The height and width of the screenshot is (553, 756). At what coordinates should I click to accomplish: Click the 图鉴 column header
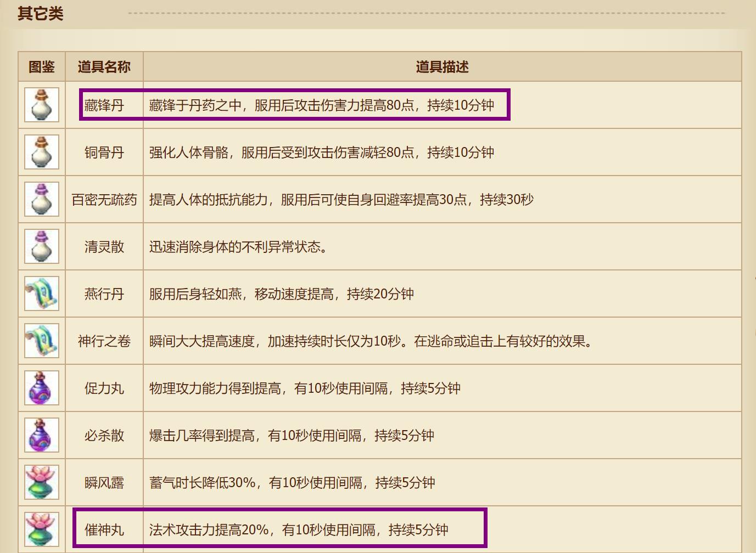pos(42,67)
